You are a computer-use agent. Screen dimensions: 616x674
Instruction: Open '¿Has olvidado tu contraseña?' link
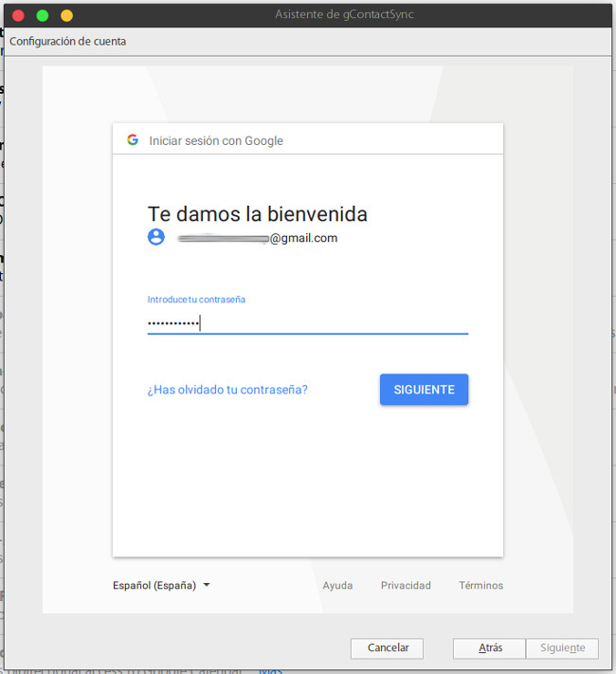227,390
